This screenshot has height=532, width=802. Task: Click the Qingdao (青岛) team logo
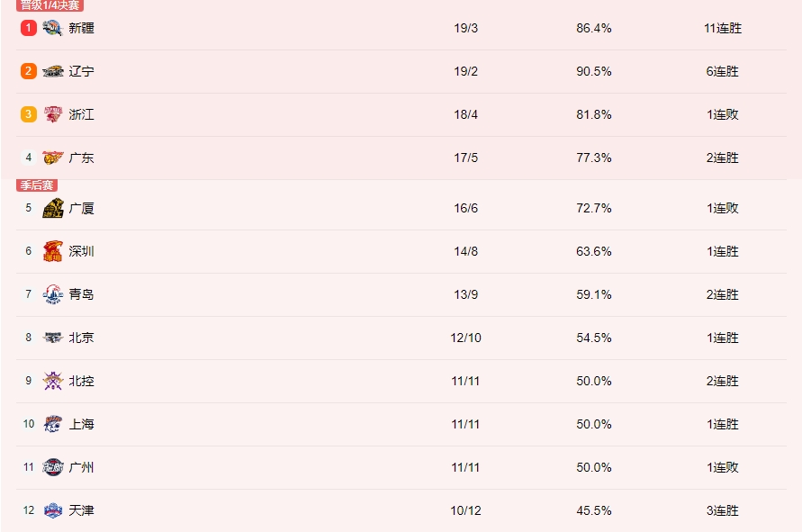click(53, 294)
